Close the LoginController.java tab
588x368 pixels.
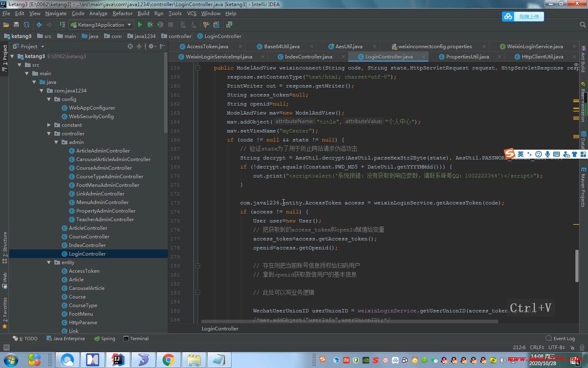coord(424,57)
